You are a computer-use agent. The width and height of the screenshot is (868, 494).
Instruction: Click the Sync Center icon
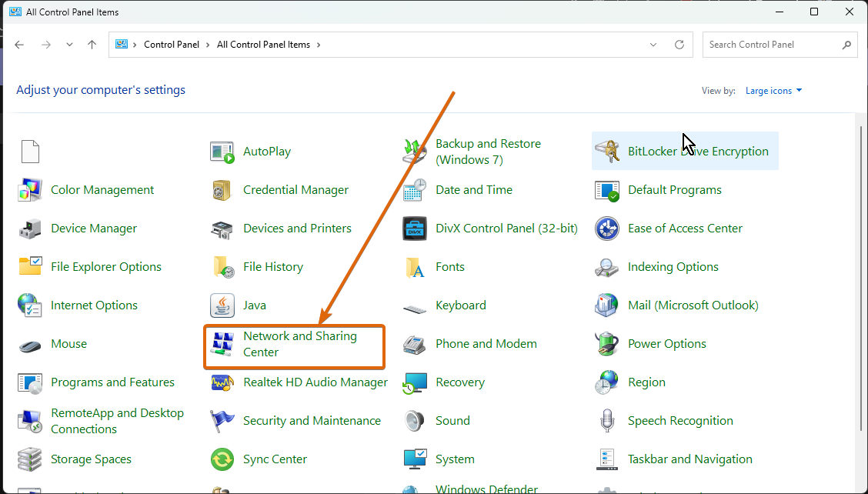tap(222, 459)
